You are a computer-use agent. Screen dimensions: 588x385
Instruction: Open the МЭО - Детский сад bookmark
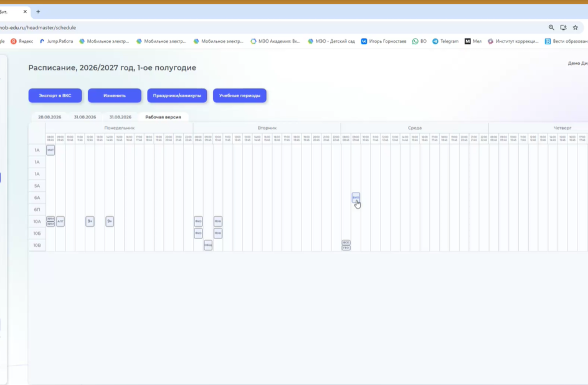pos(331,41)
